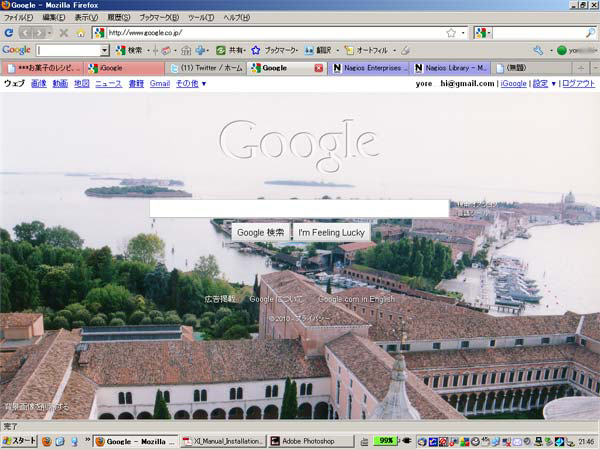Open the home page via house icon

(x=81, y=33)
